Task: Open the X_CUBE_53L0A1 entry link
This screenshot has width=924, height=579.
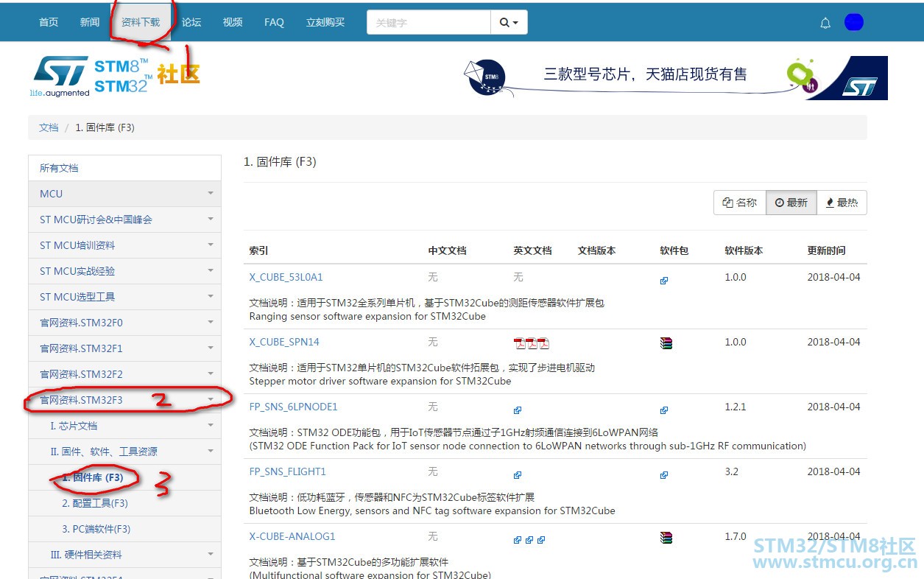Action: coord(286,278)
